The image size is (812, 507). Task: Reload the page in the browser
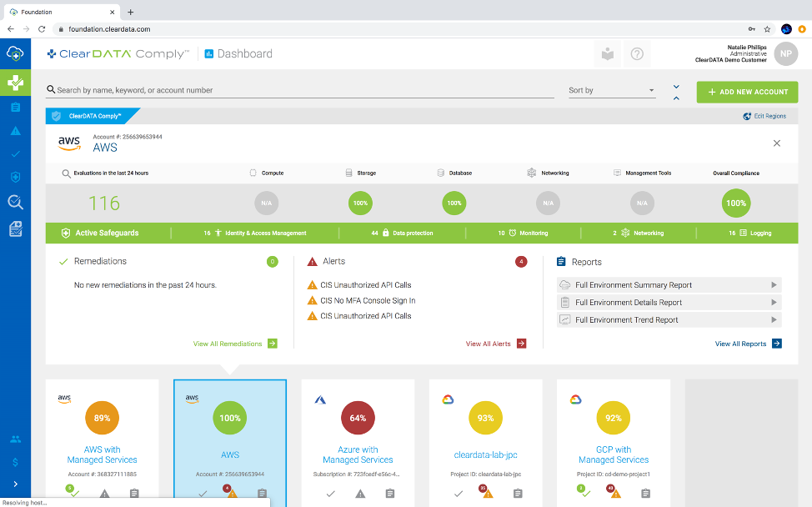click(x=42, y=29)
